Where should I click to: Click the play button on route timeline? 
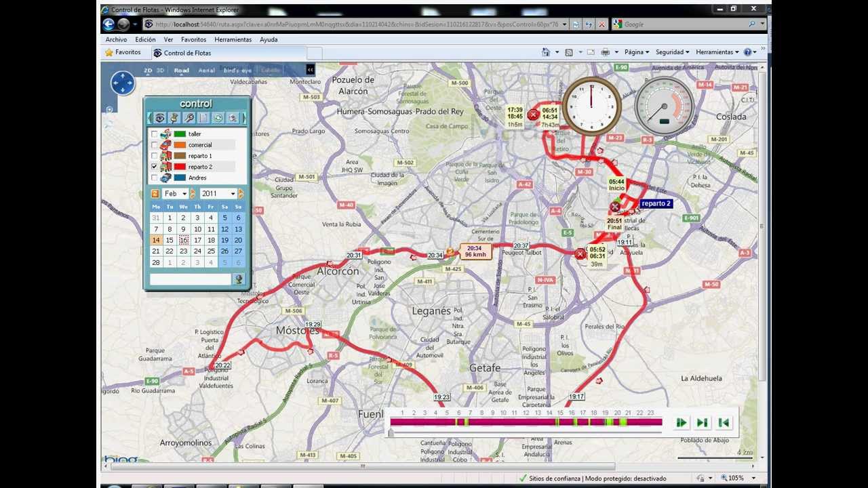[681, 423]
